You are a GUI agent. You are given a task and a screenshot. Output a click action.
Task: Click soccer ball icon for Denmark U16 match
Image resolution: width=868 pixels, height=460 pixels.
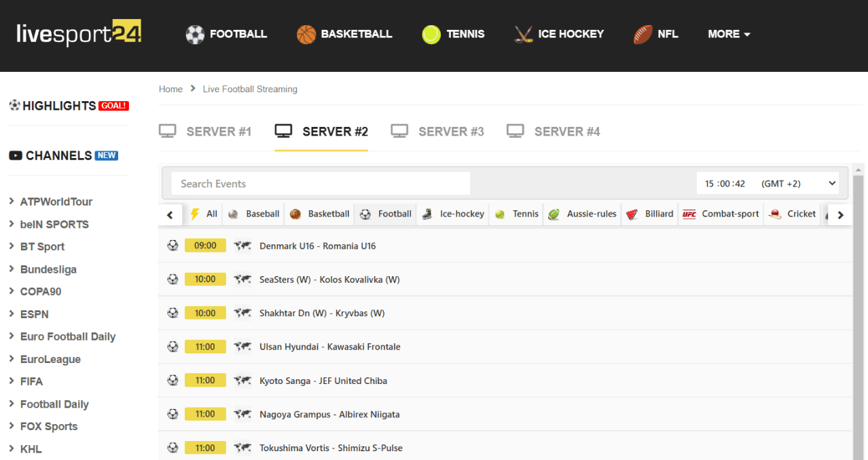(173, 246)
